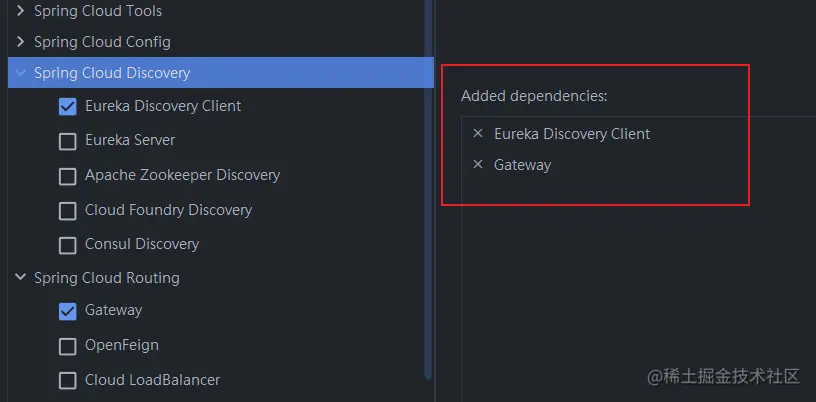Select Eureka Discovery Client in added dependencies
The height and width of the screenshot is (402, 816).
(x=572, y=134)
